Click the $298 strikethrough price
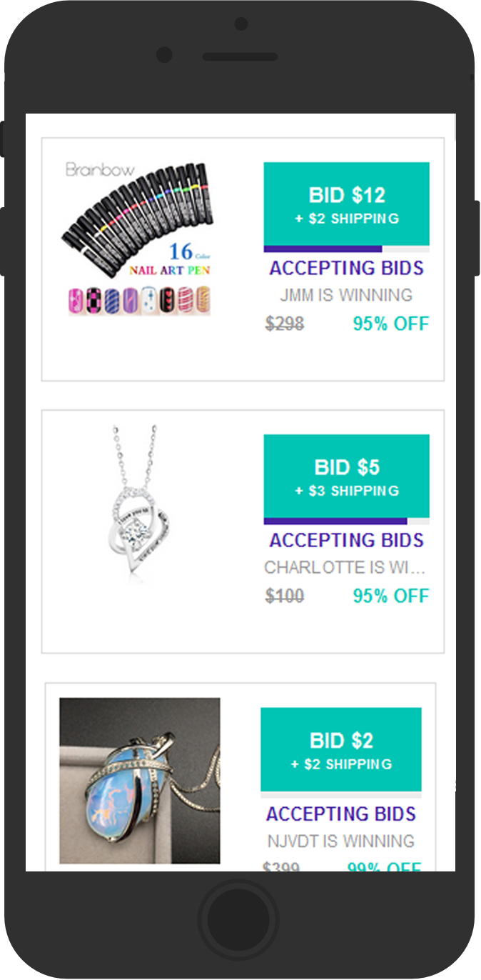This screenshot has width=481, height=980. click(285, 324)
